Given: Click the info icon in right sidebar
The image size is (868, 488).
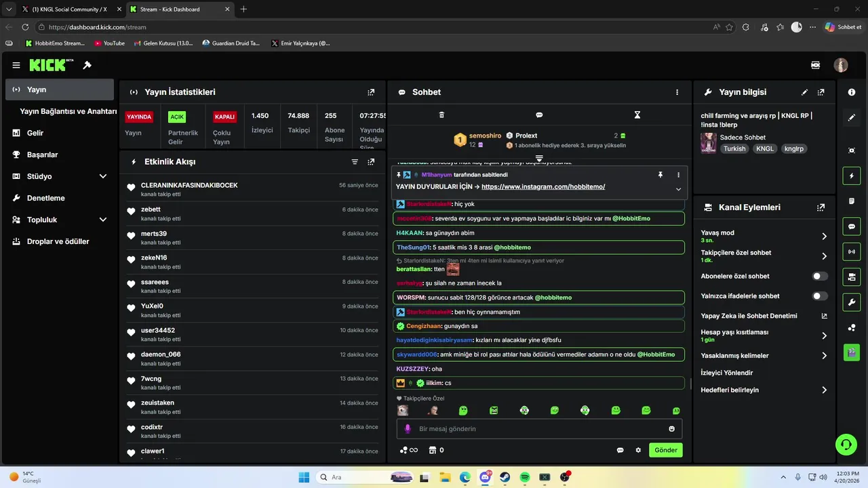Looking at the screenshot, I should [x=852, y=92].
